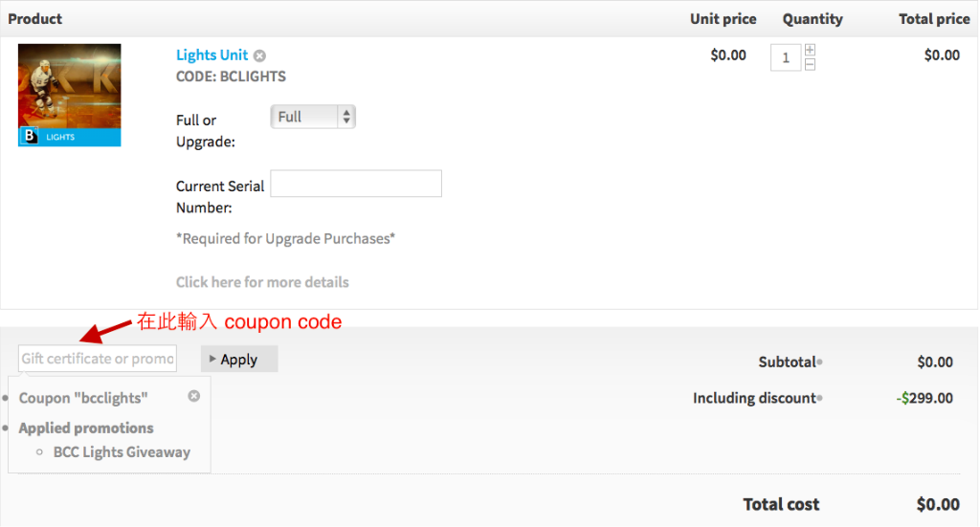This screenshot has height=527, width=980.
Task: Click the Product column header
Action: (35, 19)
